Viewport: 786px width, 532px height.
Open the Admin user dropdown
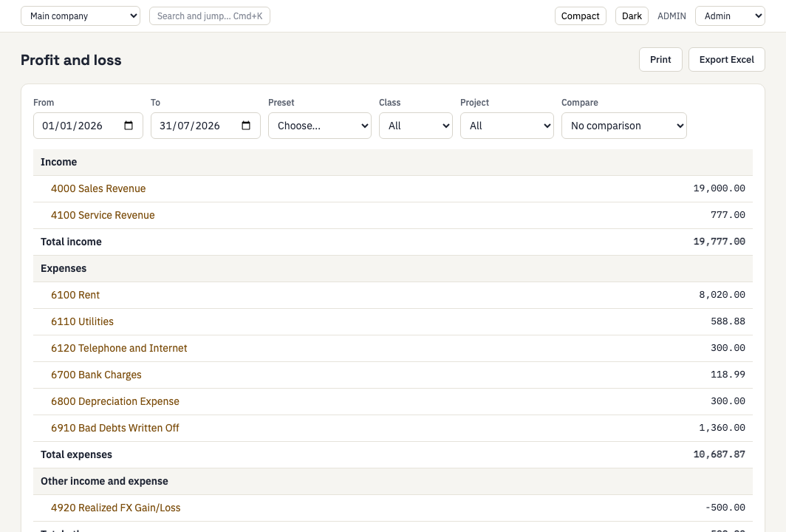730,16
